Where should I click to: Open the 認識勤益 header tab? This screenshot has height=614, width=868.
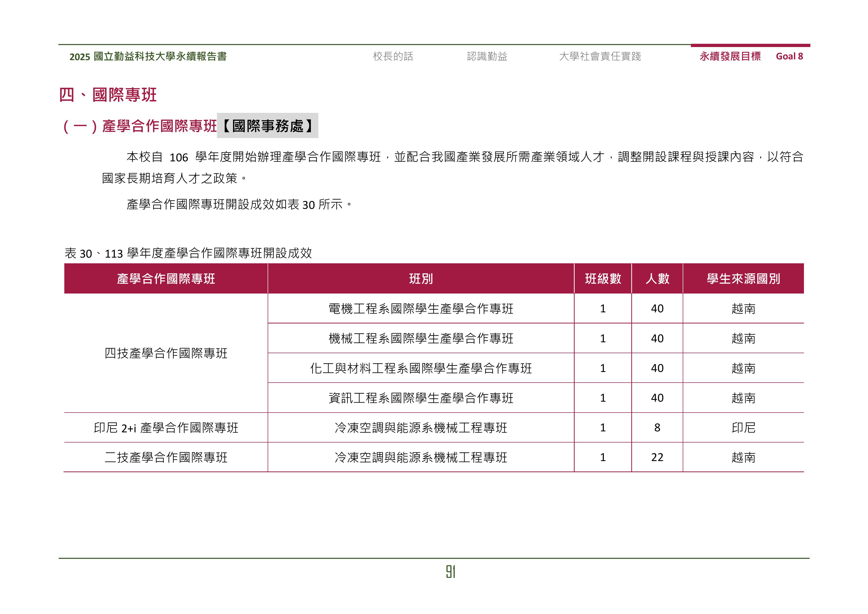coord(487,56)
